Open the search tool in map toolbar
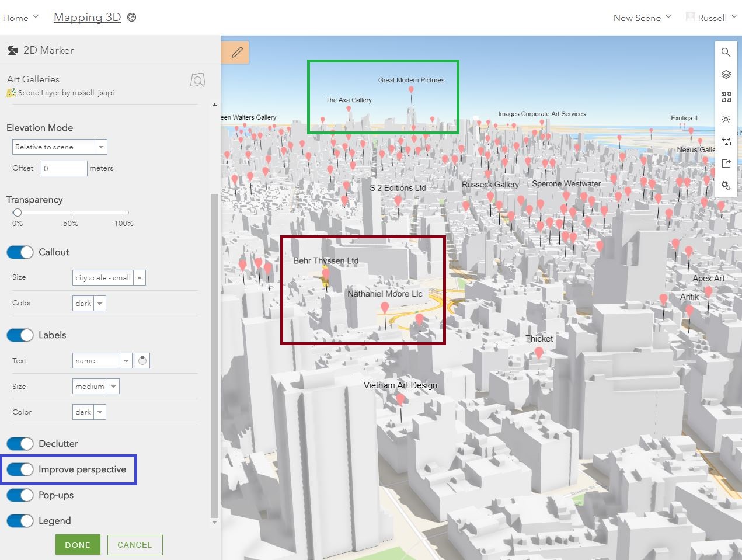Image resolution: width=742 pixels, height=560 pixels. tap(726, 53)
